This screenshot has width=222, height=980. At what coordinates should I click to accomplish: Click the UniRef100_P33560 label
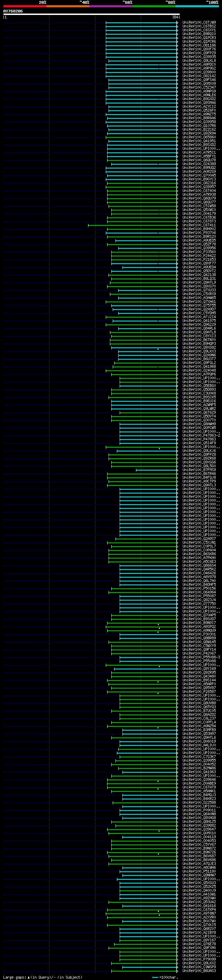point(199,252)
